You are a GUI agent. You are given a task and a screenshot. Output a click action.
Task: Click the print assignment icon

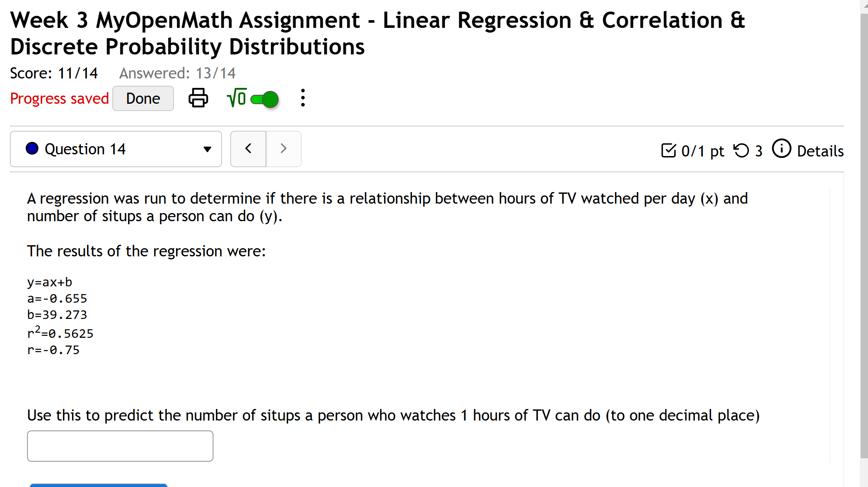click(x=198, y=98)
